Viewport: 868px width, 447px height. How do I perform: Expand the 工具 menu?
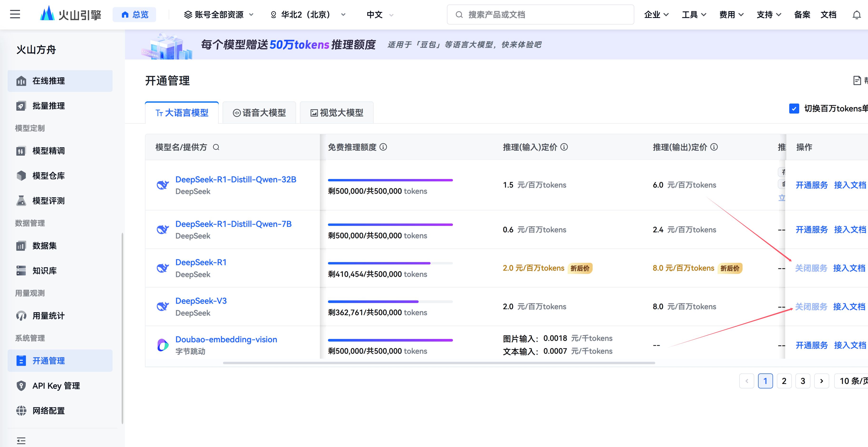tap(694, 15)
